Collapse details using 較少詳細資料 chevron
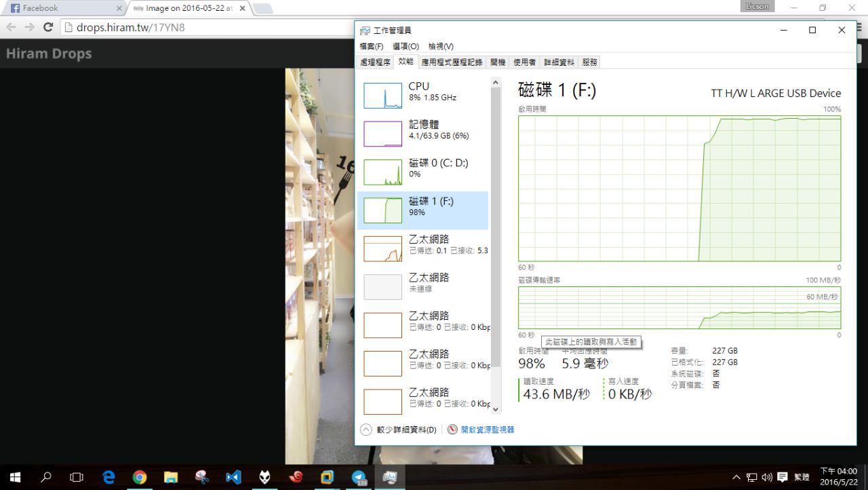 tap(366, 430)
